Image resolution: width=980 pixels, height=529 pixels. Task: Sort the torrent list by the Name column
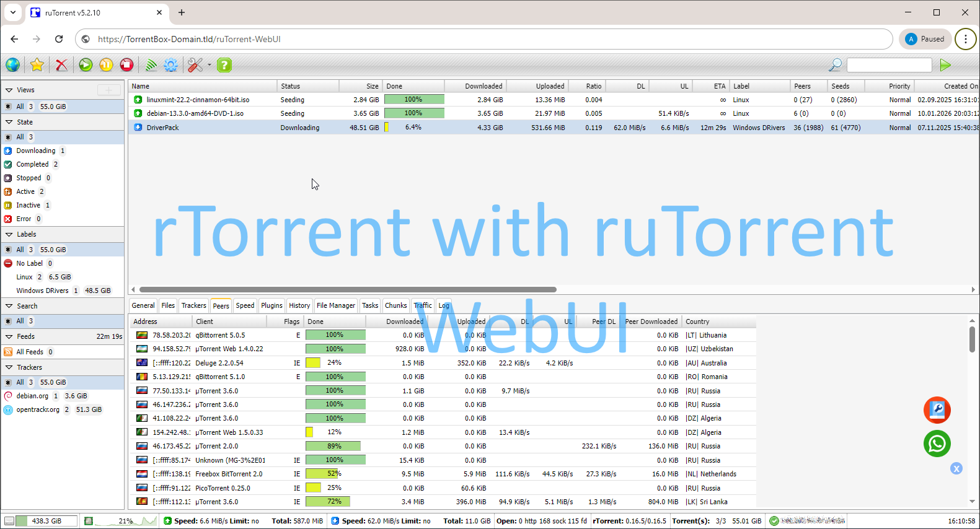point(203,86)
